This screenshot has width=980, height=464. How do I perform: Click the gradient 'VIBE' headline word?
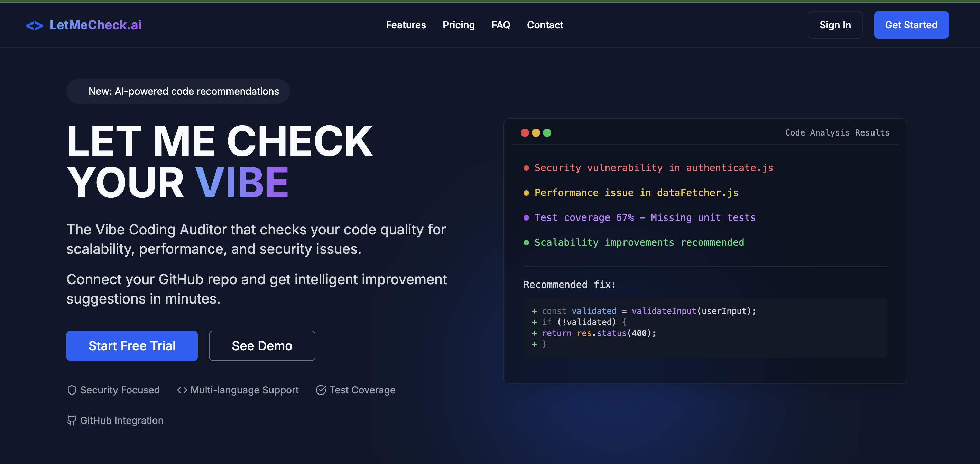[x=242, y=182]
